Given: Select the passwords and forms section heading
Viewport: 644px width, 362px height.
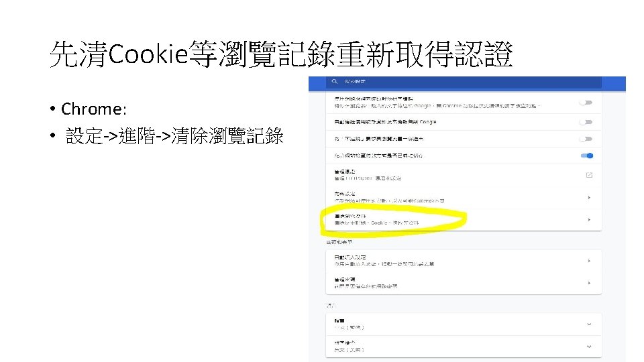Looking at the screenshot, I should point(339,242).
